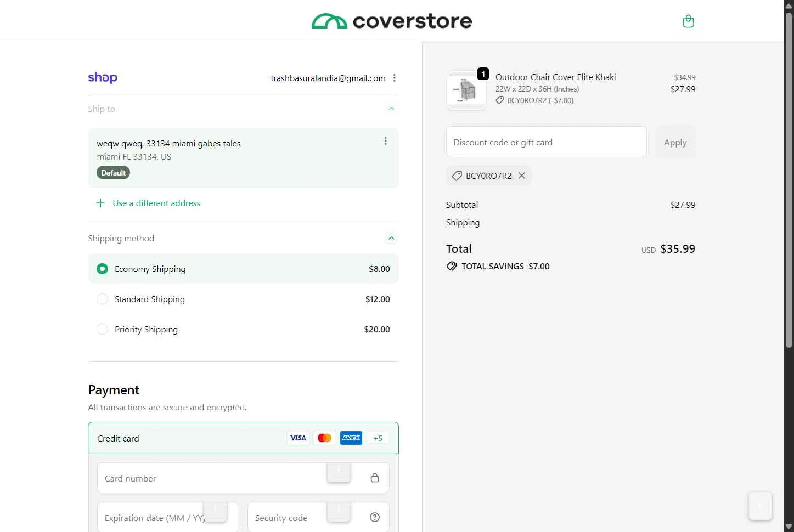Click the scrollbar down arrow
This screenshot has height=532, width=794.
point(789,527)
